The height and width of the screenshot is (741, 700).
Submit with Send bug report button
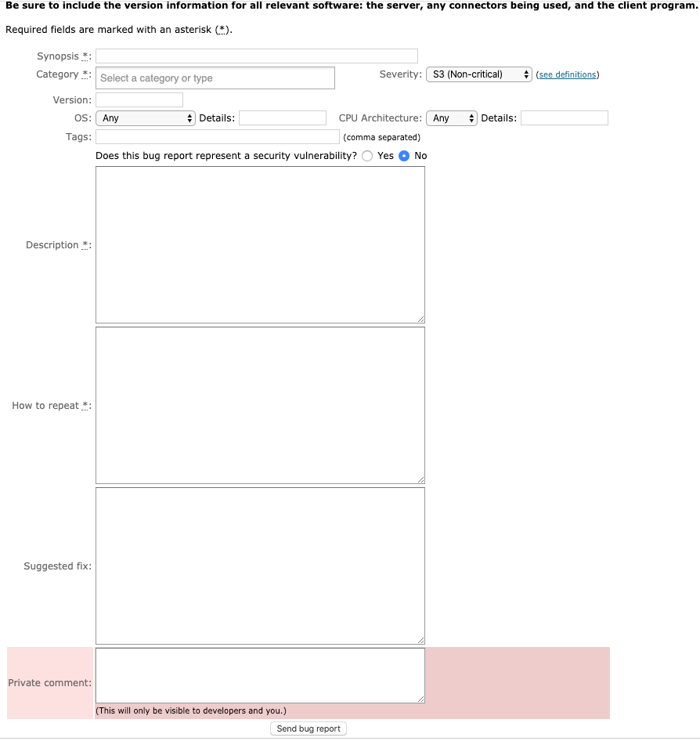[x=309, y=728]
